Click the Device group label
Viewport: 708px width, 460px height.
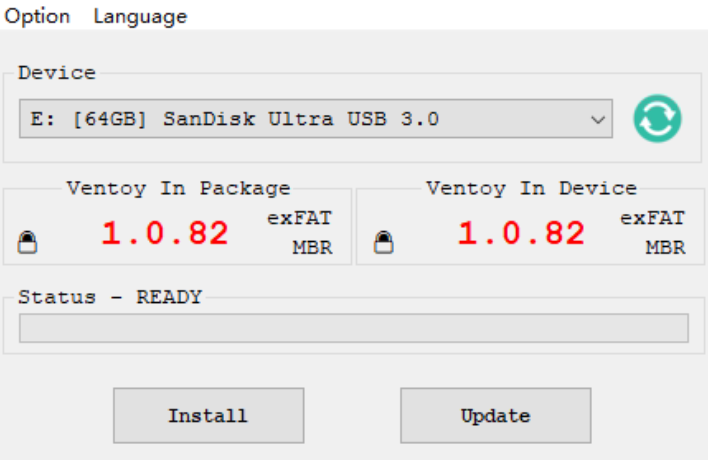coord(57,73)
